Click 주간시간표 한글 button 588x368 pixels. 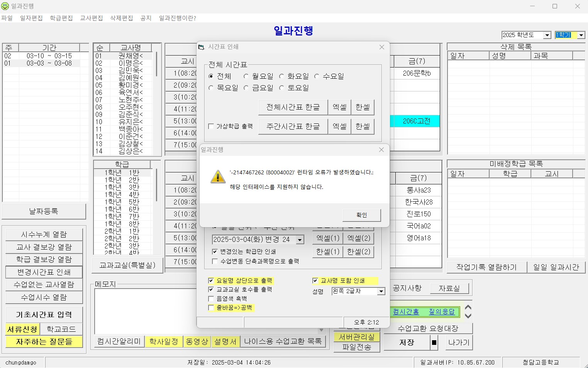(293, 127)
